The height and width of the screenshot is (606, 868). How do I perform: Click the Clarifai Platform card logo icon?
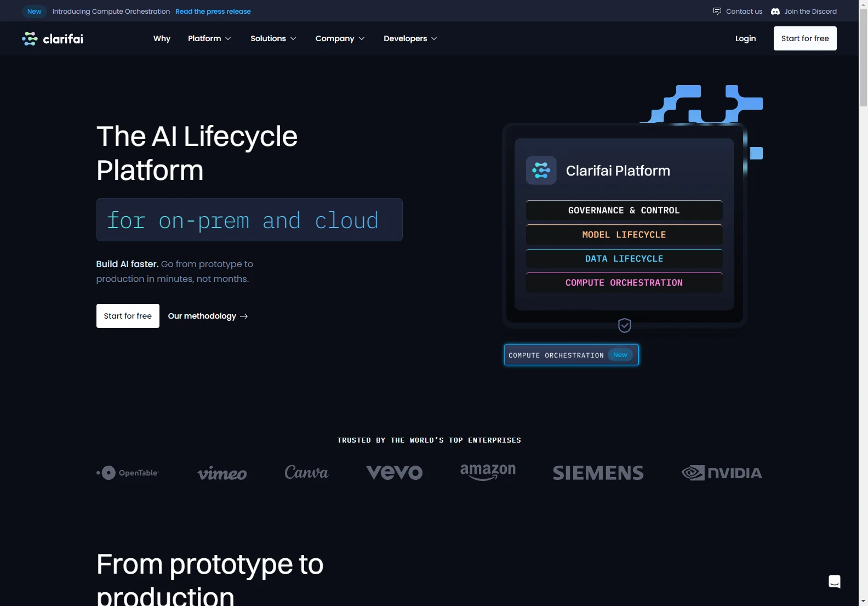pos(541,171)
